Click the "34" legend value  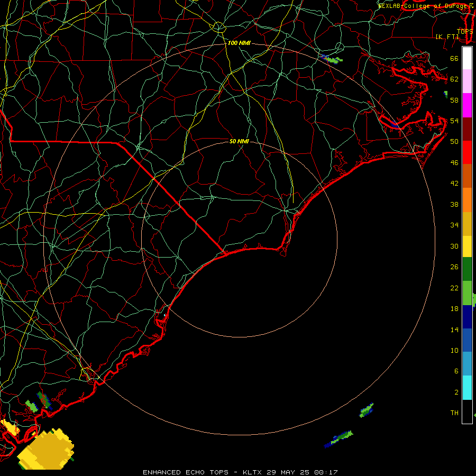[x=454, y=225]
